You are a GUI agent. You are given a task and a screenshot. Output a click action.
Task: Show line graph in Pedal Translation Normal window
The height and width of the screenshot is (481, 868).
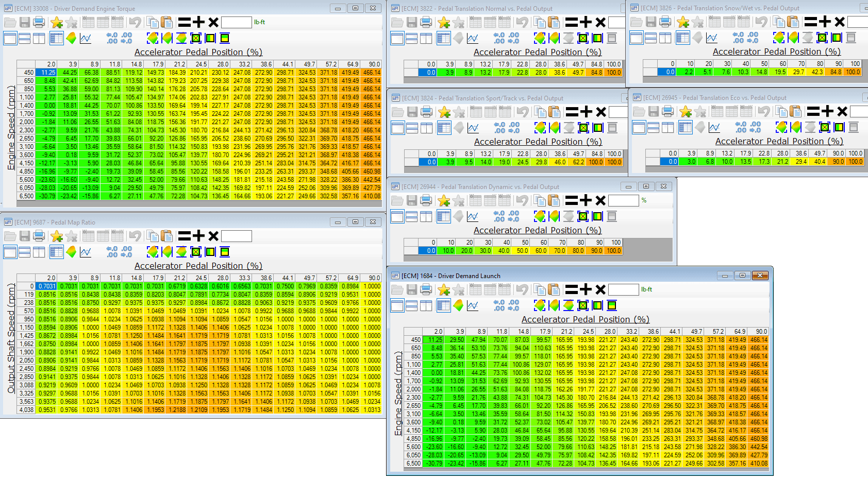473,38
